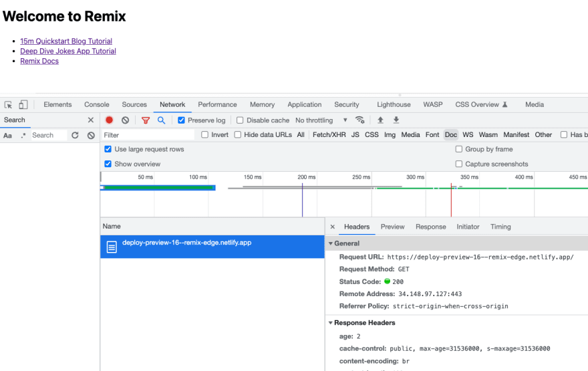The height and width of the screenshot is (371, 588).
Task: Import HAR file with upload arrow
Action: (380, 120)
